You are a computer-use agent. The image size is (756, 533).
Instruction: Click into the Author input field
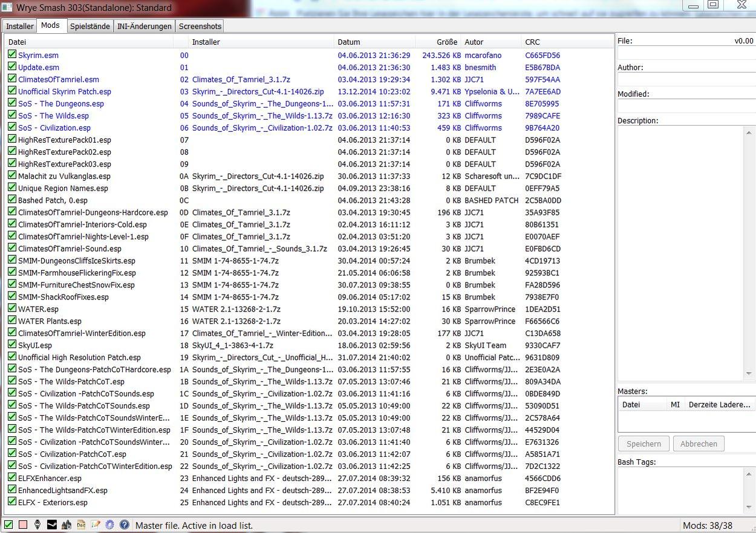click(685, 80)
